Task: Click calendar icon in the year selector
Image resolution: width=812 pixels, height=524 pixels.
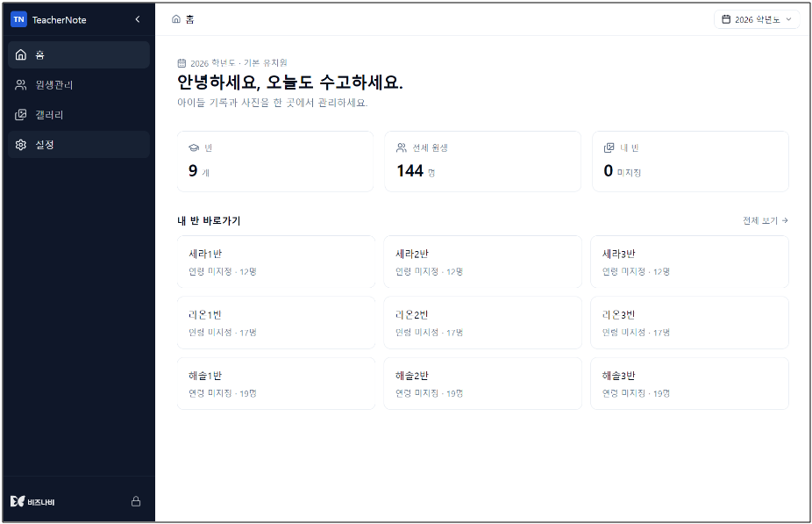Action: 726,19
